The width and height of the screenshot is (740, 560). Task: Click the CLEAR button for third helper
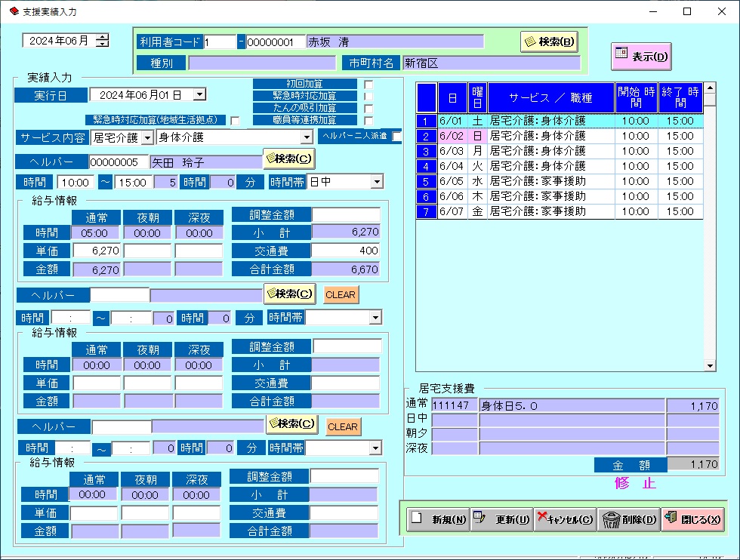tap(343, 427)
